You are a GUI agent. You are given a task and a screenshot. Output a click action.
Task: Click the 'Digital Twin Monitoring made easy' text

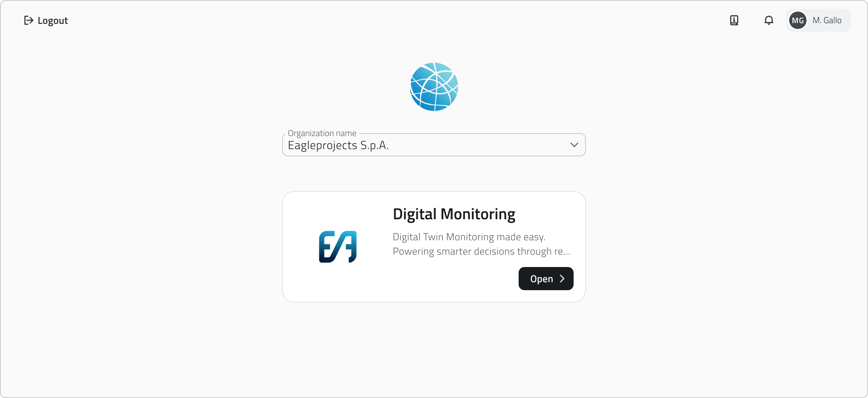click(x=469, y=237)
